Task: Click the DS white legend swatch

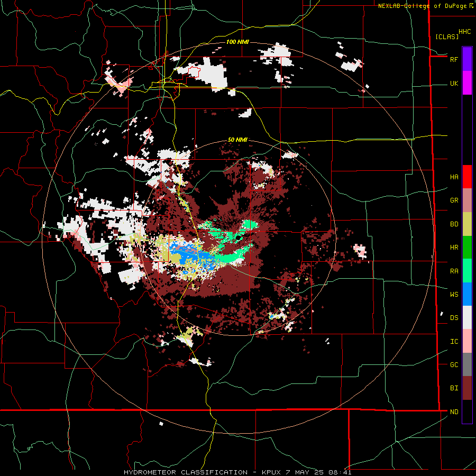Action: point(467,317)
